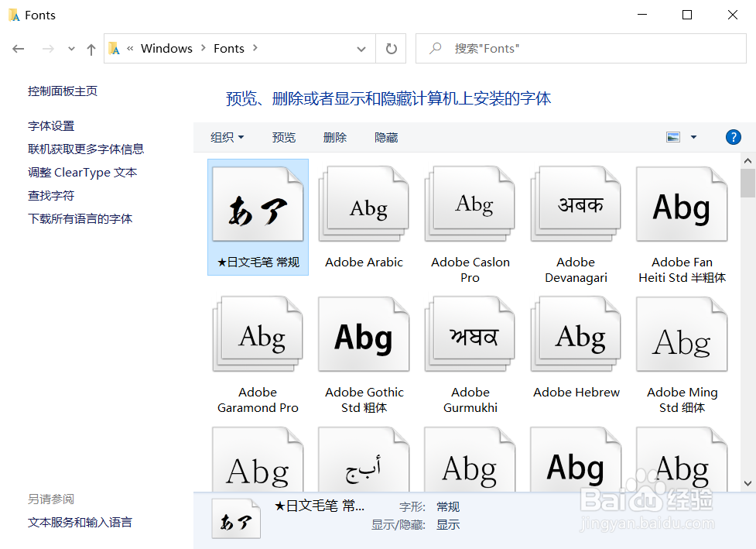The image size is (756, 549).
Task: Click the 搜索"Fonts" search field
Action: (x=581, y=48)
